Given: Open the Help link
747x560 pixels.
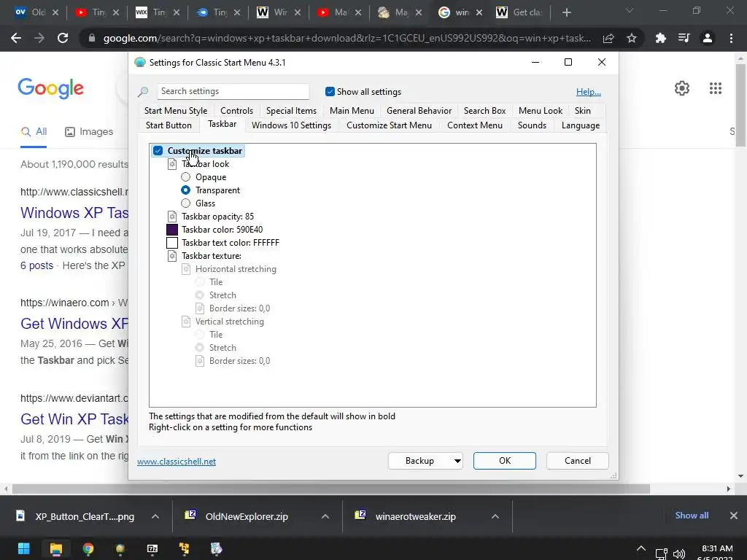Looking at the screenshot, I should (589, 92).
